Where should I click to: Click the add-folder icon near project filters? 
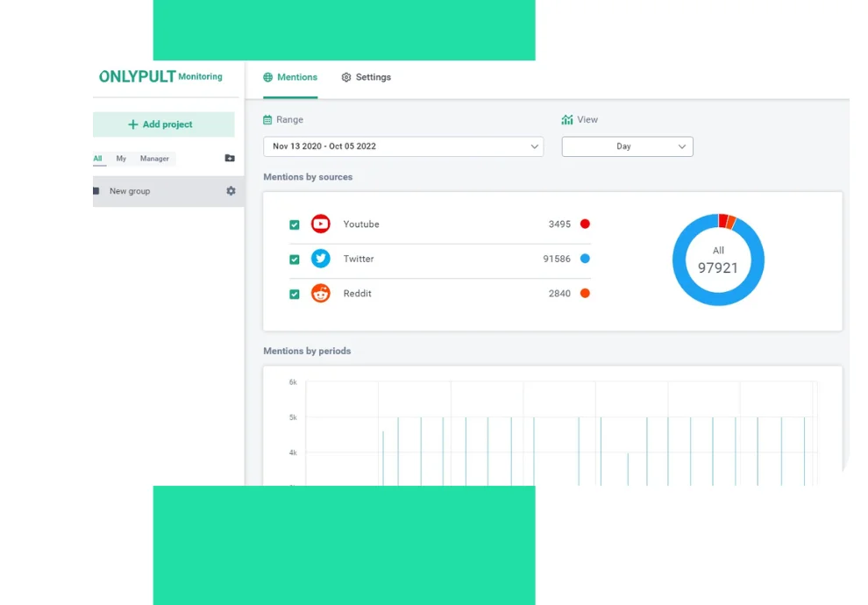(229, 158)
